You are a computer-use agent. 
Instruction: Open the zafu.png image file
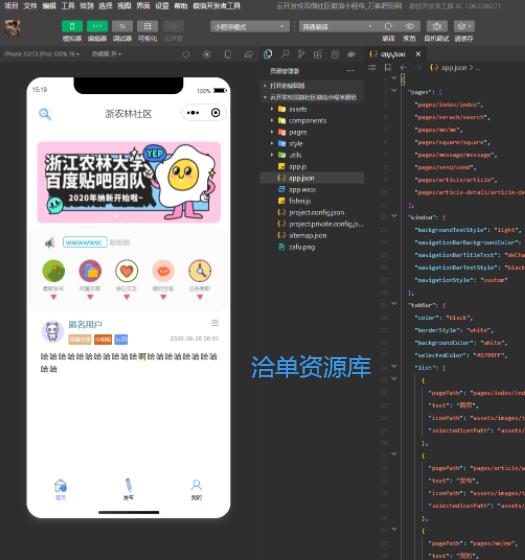pos(301,247)
